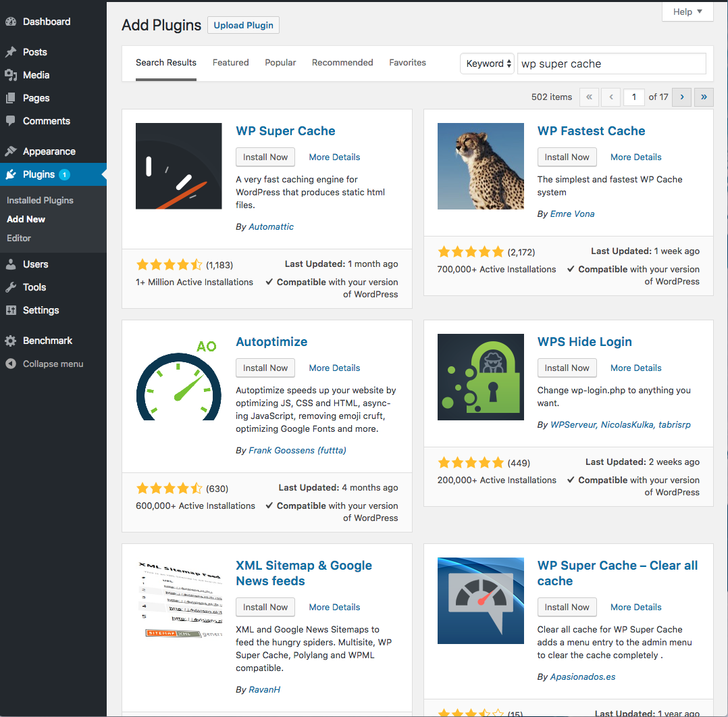Viewport: 728px width, 717px height.
Task: View More Details for WPS Hide Login
Action: pyautogui.click(x=635, y=368)
